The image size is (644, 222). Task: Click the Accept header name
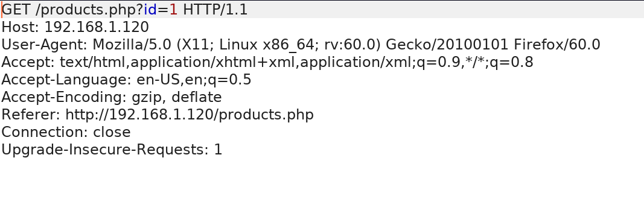tap(27, 62)
